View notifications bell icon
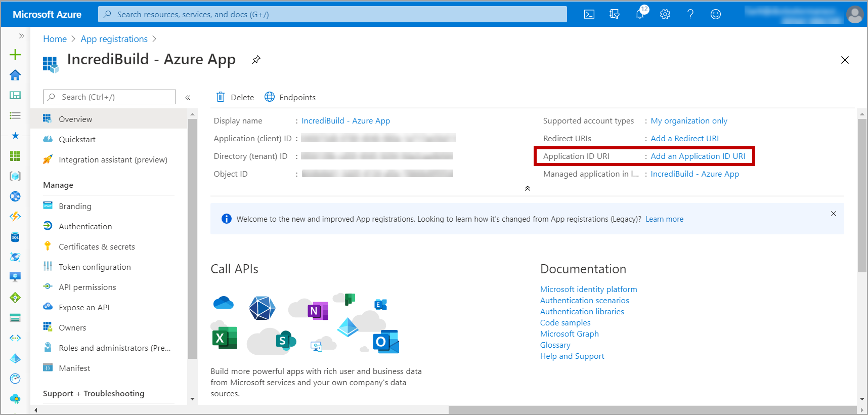 (x=640, y=14)
